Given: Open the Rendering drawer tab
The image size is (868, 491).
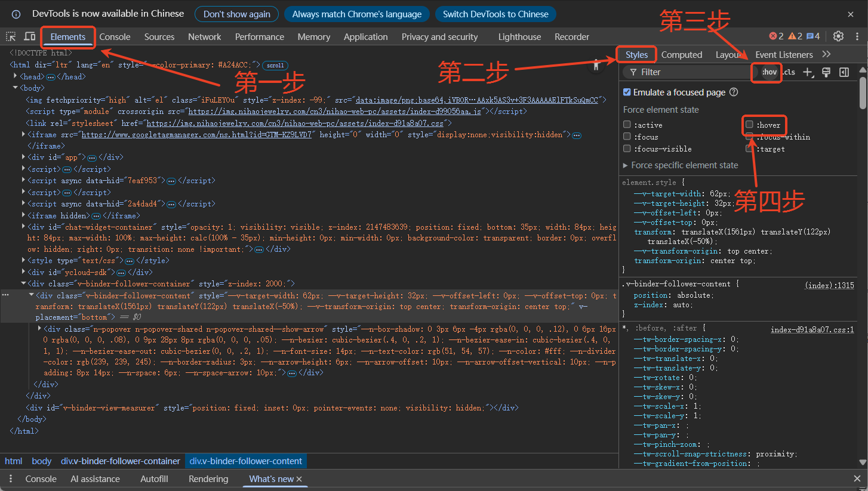Looking at the screenshot, I should pyautogui.click(x=208, y=479).
